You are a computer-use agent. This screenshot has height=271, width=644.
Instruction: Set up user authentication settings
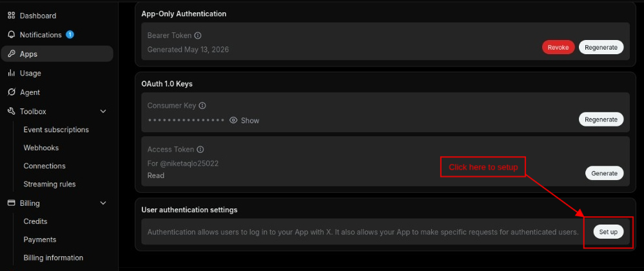coord(609,232)
